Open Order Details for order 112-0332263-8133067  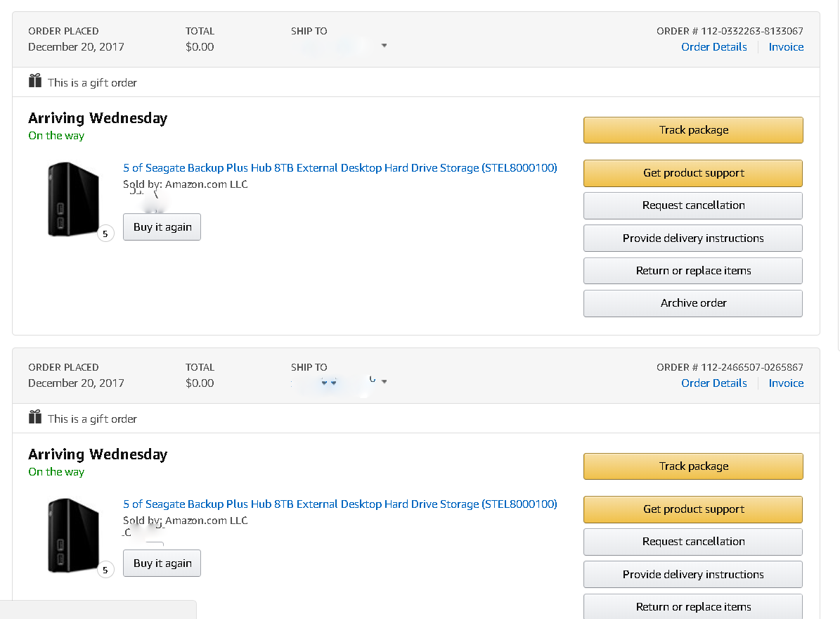[x=713, y=47]
